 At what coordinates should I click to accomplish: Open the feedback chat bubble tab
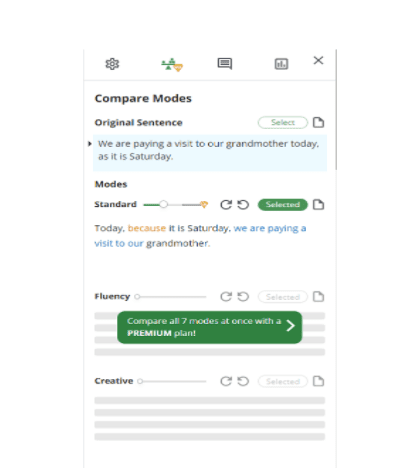click(x=225, y=64)
